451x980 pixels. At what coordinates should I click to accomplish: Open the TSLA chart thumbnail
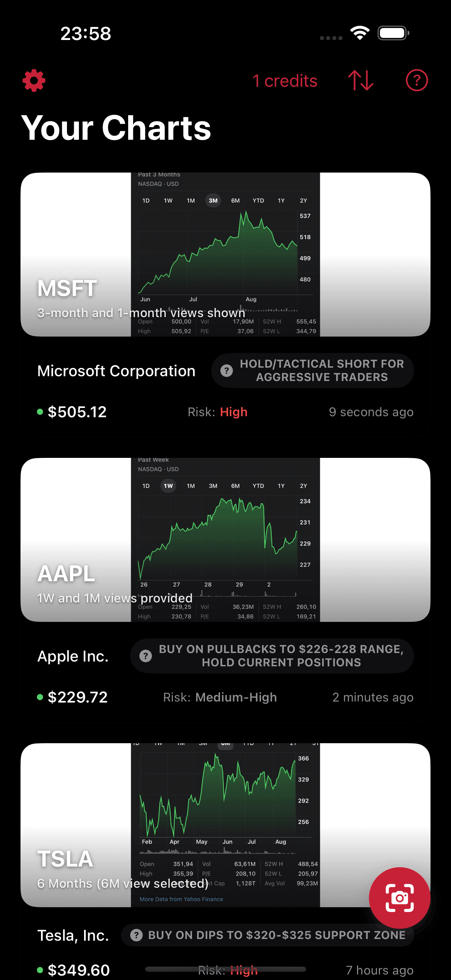point(225,825)
